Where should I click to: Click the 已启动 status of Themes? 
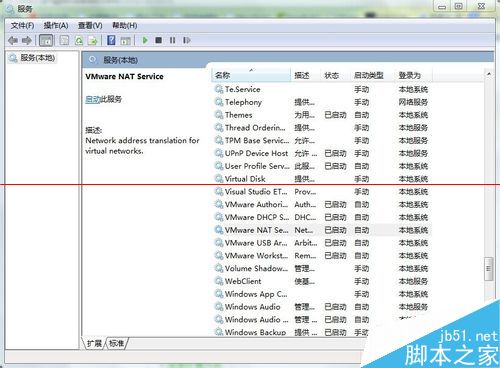(x=335, y=115)
